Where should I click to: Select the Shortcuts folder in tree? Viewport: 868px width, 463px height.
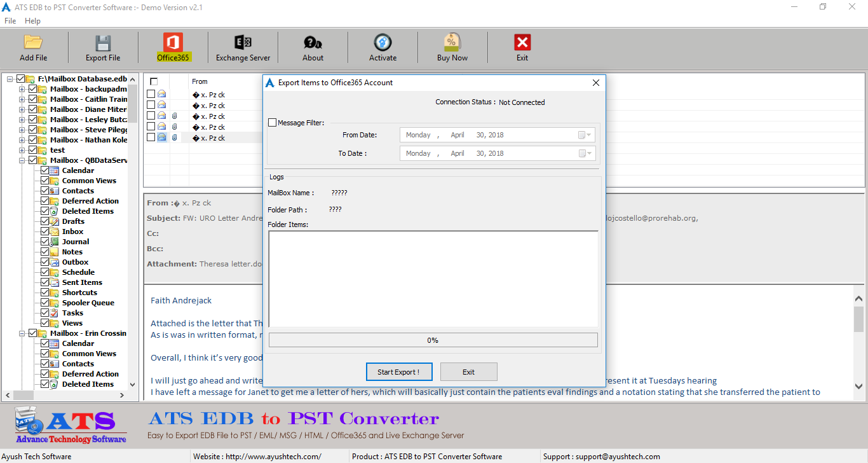pos(79,293)
